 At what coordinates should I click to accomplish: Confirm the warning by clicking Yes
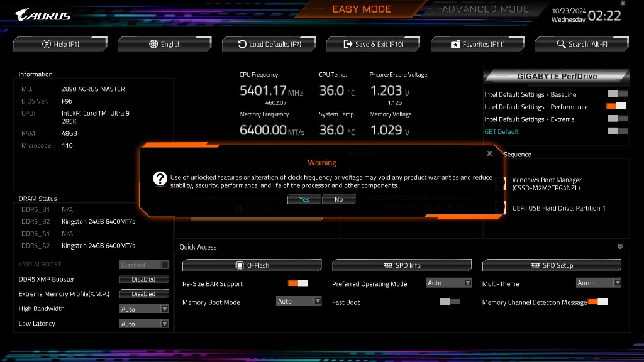pyautogui.click(x=304, y=199)
